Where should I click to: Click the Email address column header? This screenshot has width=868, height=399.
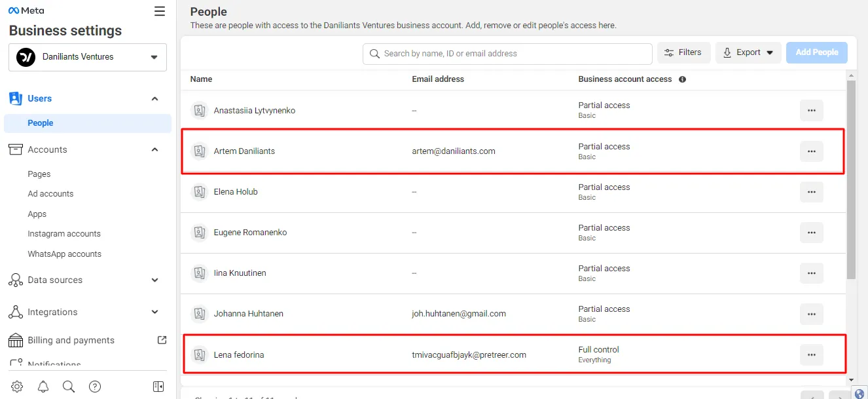click(438, 79)
